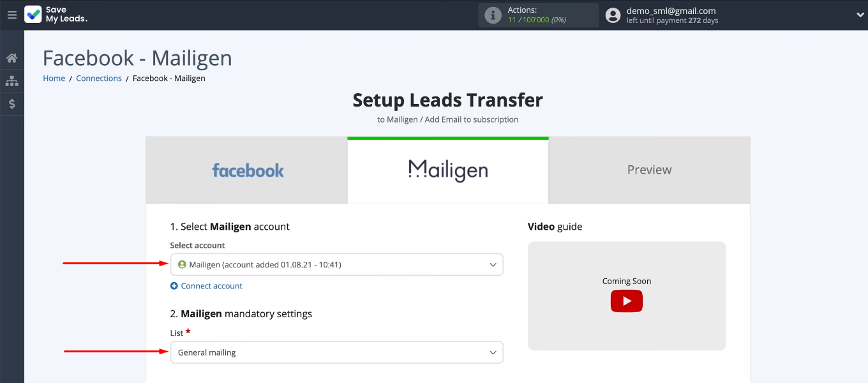This screenshot has height=383, width=868.
Task: Open billing via dollar sign icon
Action: click(x=11, y=103)
